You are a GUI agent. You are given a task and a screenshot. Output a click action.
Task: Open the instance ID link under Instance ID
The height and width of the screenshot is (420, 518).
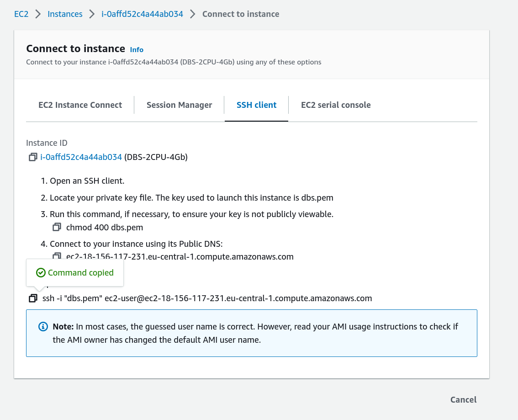(x=81, y=157)
